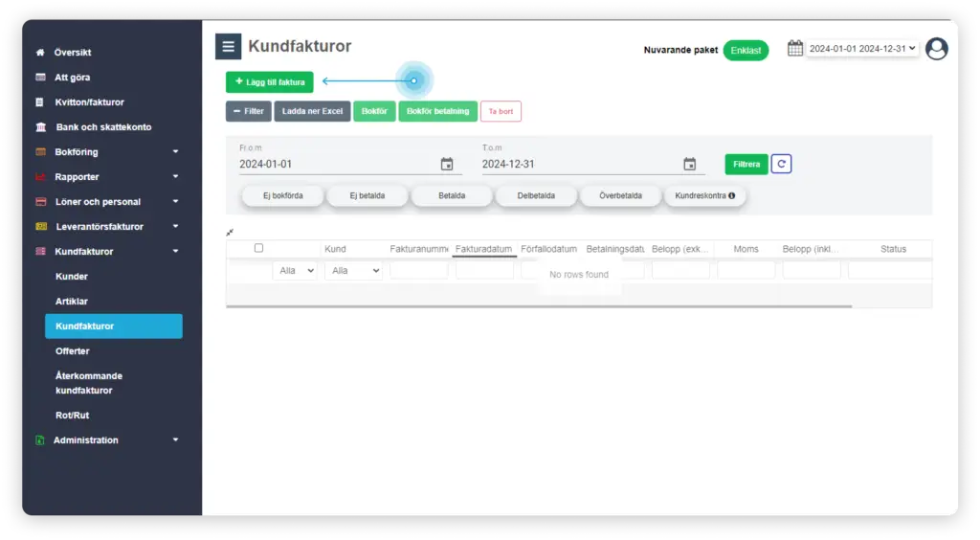The height and width of the screenshot is (540, 980).
Task: Open the first Alla filter dropdown
Action: click(295, 271)
